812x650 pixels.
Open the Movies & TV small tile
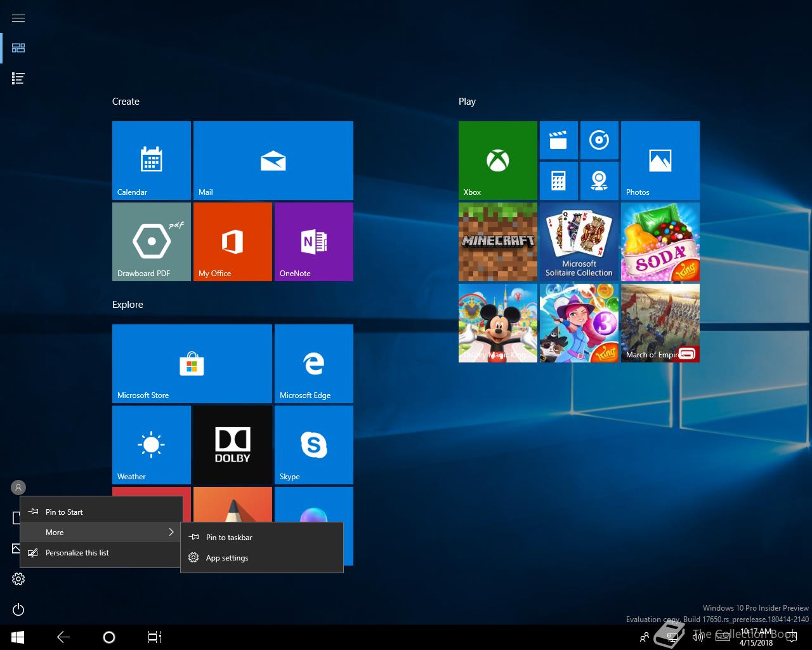click(x=559, y=140)
